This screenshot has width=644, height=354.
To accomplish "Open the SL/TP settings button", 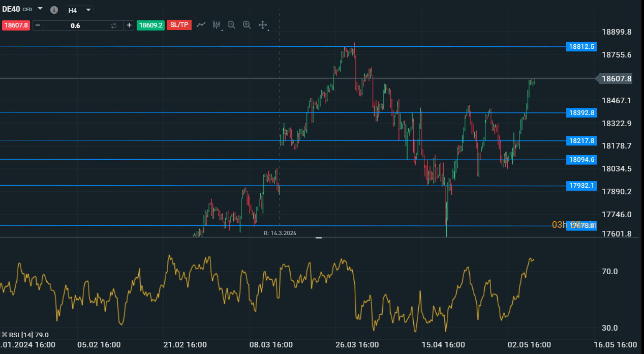I will (x=179, y=25).
